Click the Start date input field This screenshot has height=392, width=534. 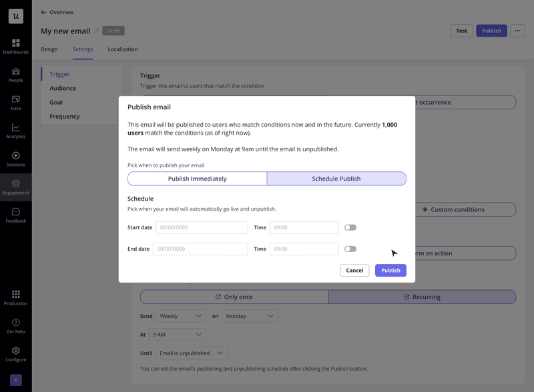pyautogui.click(x=202, y=227)
